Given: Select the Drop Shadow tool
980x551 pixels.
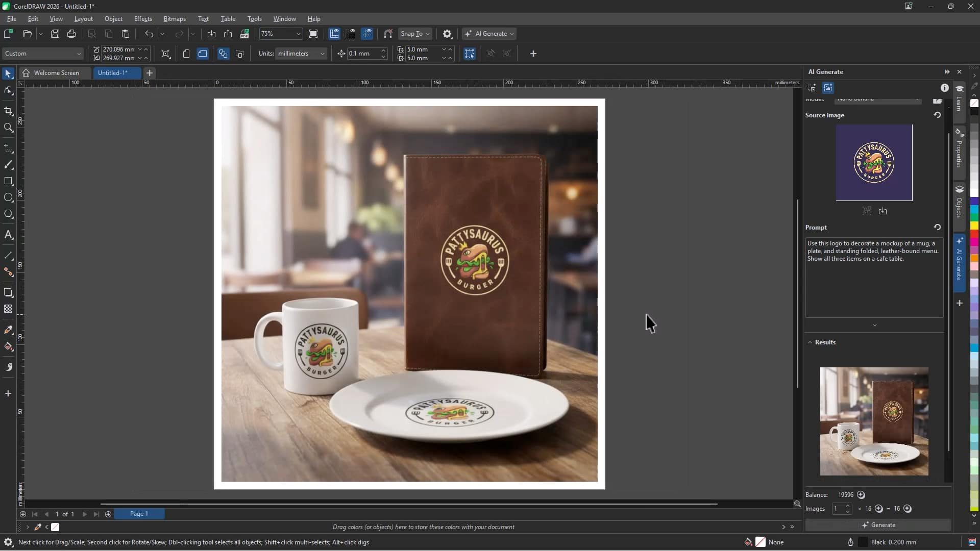Looking at the screenshot, I should tap(8, 292).
